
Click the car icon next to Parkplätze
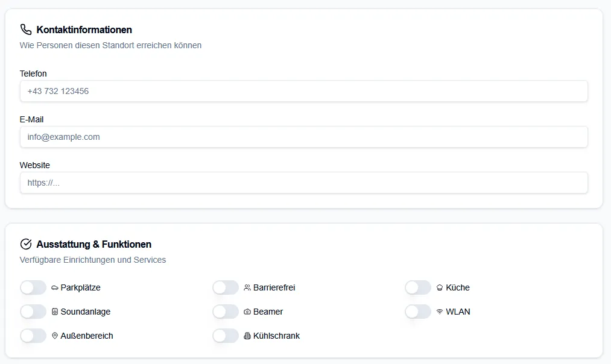pyautogui.click(x=55, y=287)
